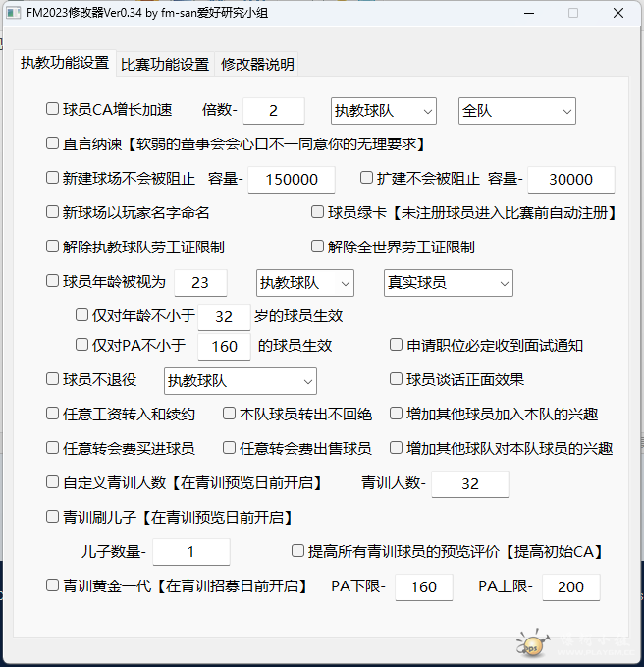Click the 青训人数 field showing 32
The image size is (644, 667).
coord(470,484)
